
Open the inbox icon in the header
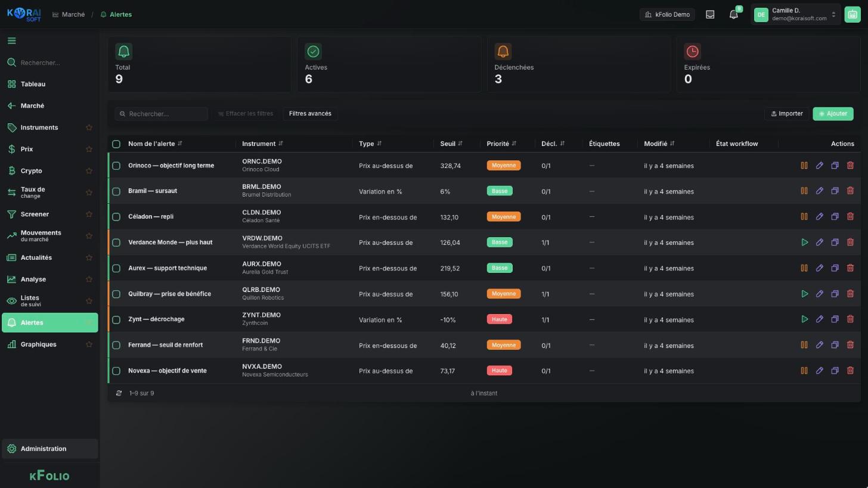pos(710,14)
